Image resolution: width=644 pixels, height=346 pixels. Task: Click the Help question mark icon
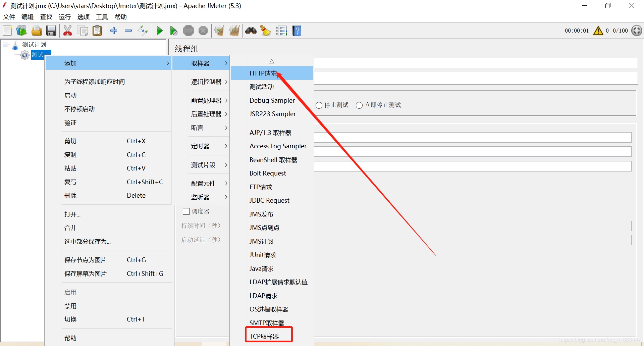(x=297, y=31)
